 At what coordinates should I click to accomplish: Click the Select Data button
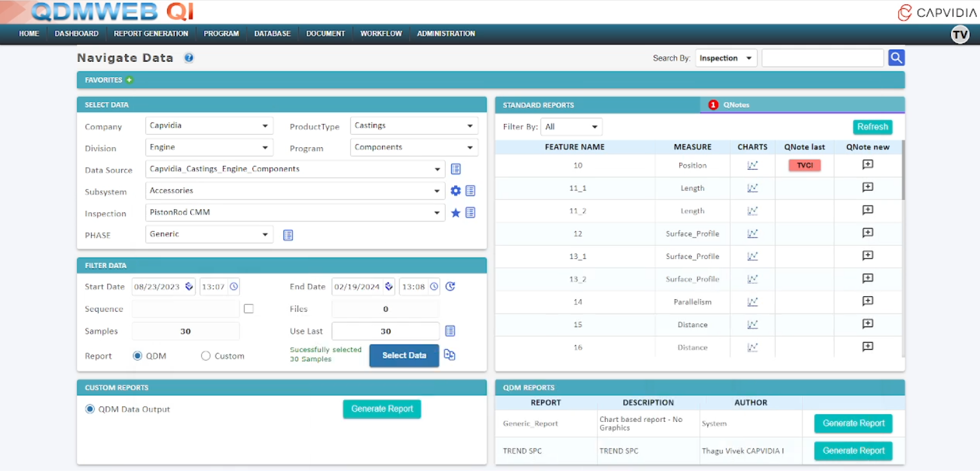pyautogui.click(x=404, y=356)
